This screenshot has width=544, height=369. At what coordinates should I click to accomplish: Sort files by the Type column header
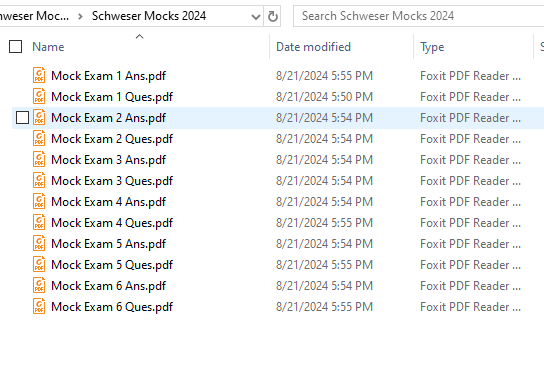pyautogui.click(x=432, y=47)
